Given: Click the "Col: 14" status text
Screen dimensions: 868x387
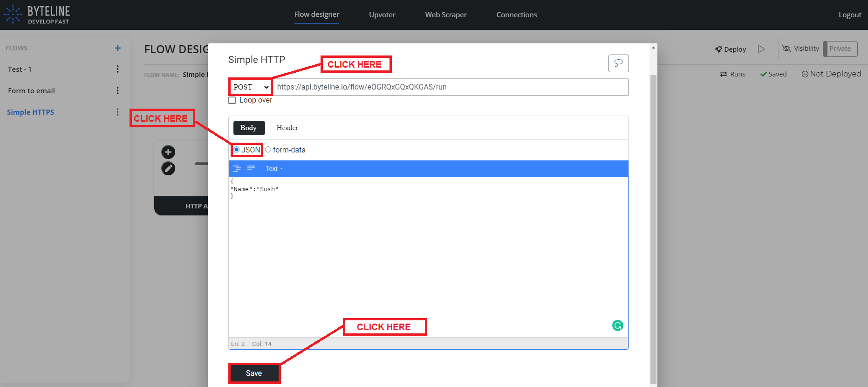Looking at the screenshot, I should pos(262,344).
